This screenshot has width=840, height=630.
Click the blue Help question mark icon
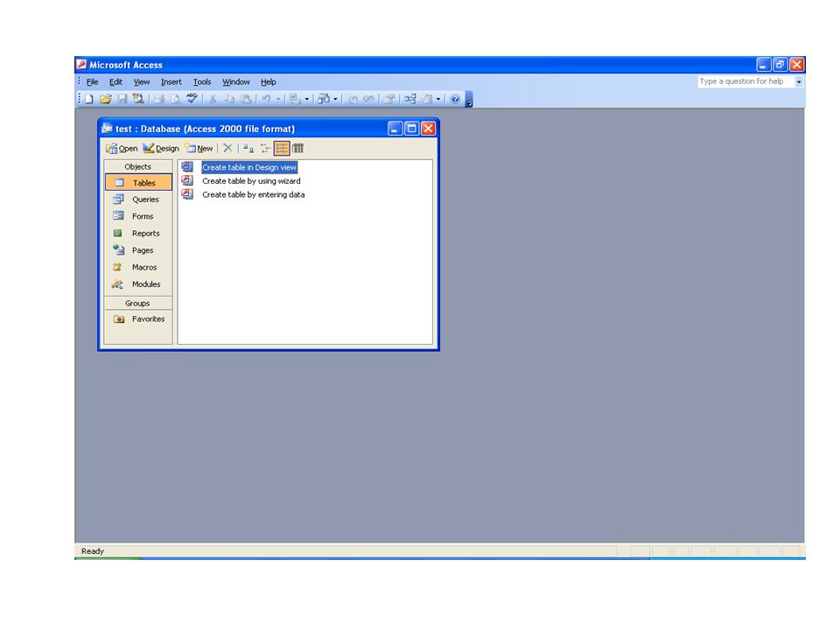point(455,99)
